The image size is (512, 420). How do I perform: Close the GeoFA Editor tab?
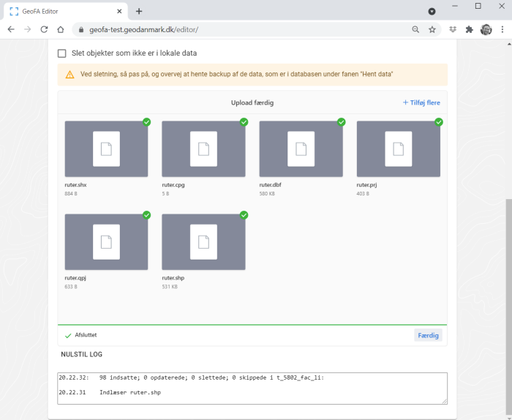[x=119, y=12]
